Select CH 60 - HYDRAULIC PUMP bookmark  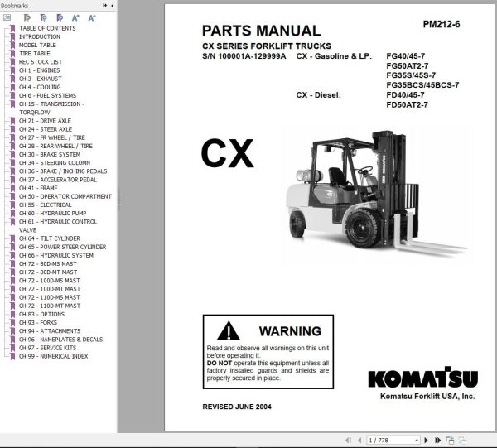click(53, 213)
